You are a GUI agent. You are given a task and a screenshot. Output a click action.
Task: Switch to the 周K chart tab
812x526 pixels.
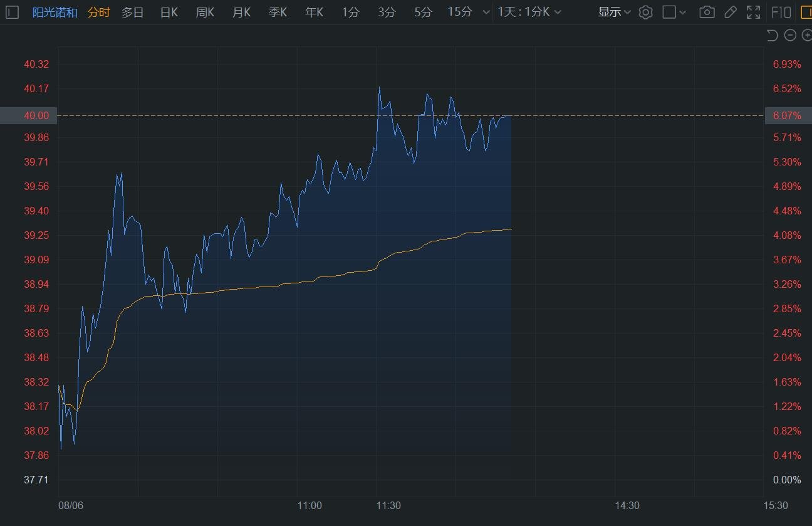[206, 12]
